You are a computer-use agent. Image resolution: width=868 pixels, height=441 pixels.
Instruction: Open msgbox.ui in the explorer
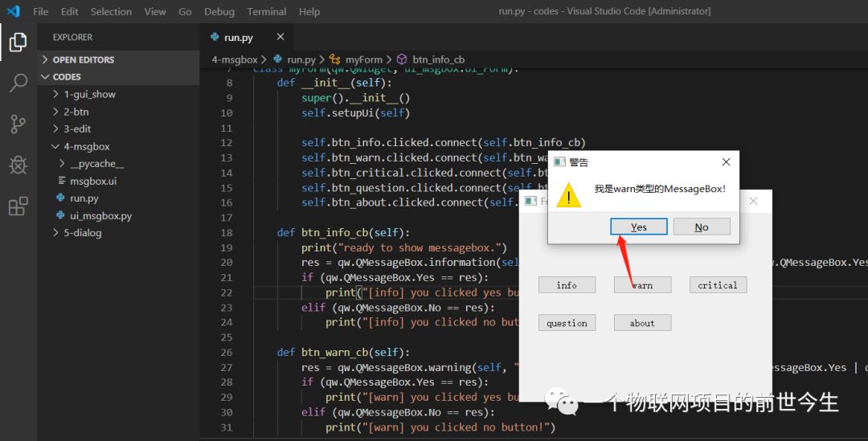[x=118, y=181]
